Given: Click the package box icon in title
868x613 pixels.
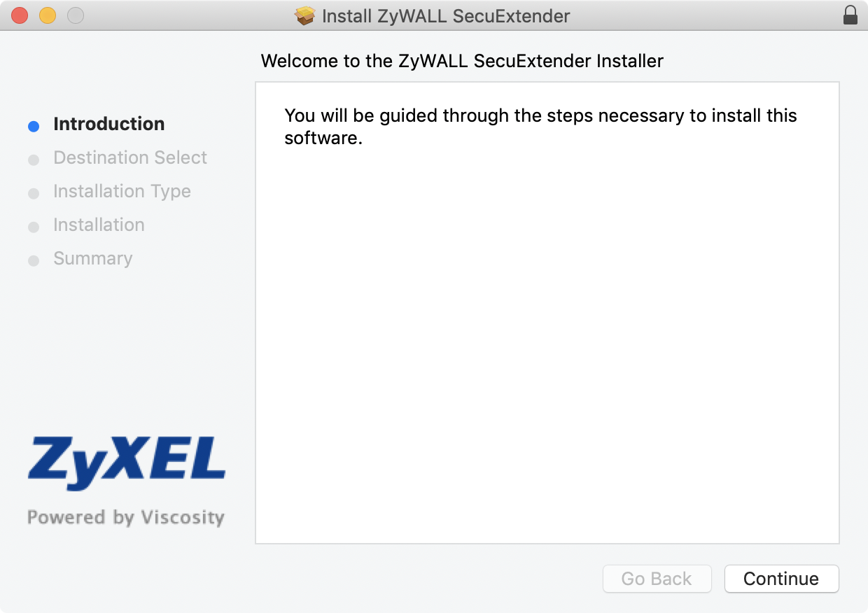Looking at the screenshot, I should [305, 15].
